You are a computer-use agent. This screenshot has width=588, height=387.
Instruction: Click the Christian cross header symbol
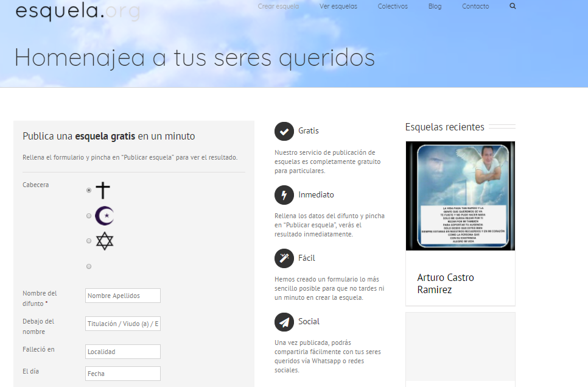[x=103, y=190]
